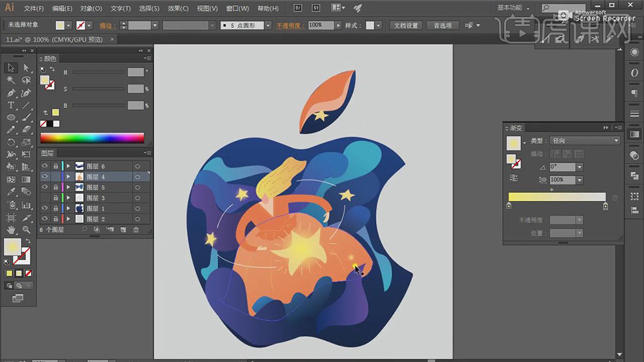Toggle visibility of 图层 1

point(44,208)
